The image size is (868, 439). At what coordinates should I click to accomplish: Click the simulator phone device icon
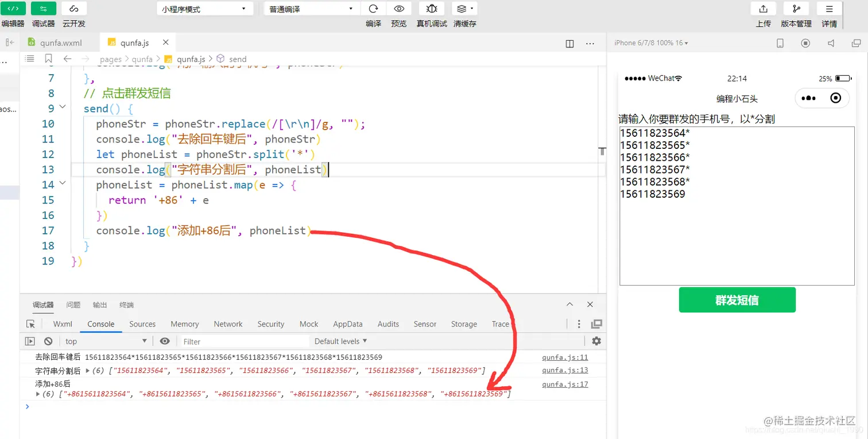[x=780, y=43]
